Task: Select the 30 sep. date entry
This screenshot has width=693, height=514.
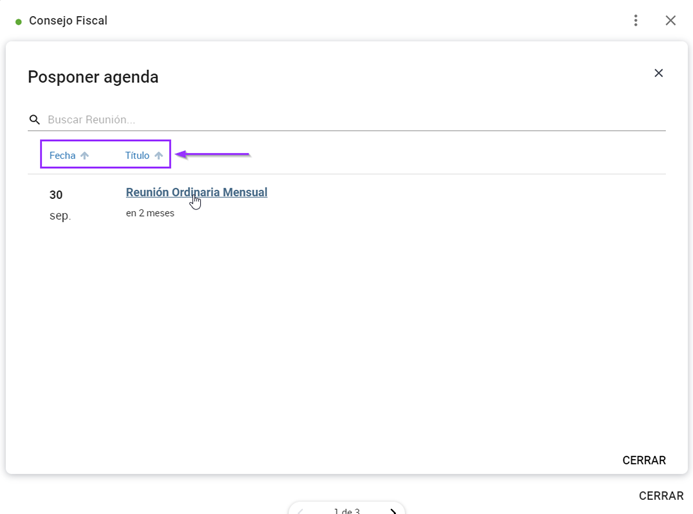Action: (x=60, y=205)
